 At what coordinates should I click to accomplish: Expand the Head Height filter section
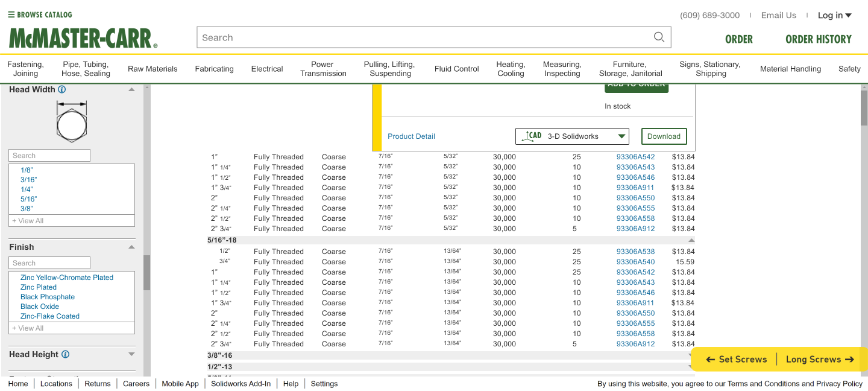[131, 354]
